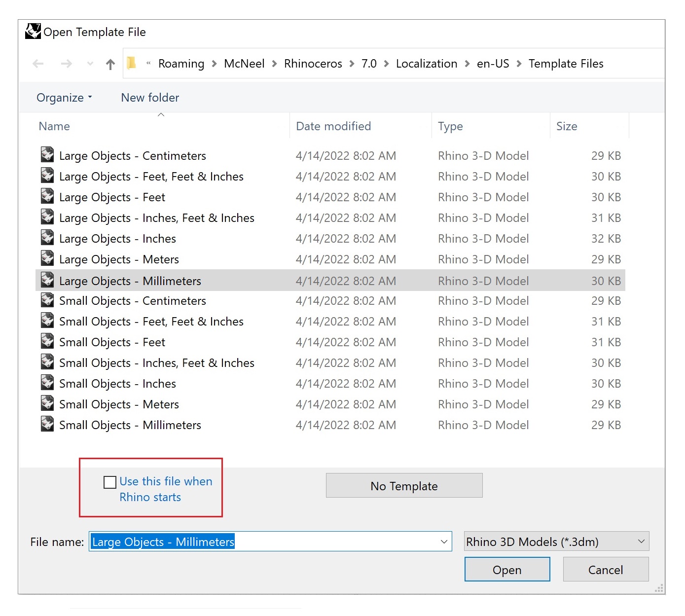Click the Large Objects - Meters file icon
The image size is (685, 616).
(47, 258)
